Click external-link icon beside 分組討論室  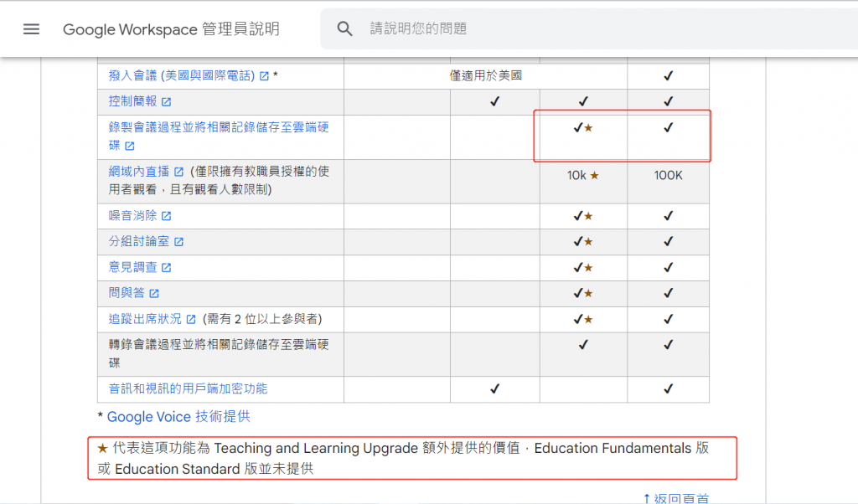click(179, 242)
